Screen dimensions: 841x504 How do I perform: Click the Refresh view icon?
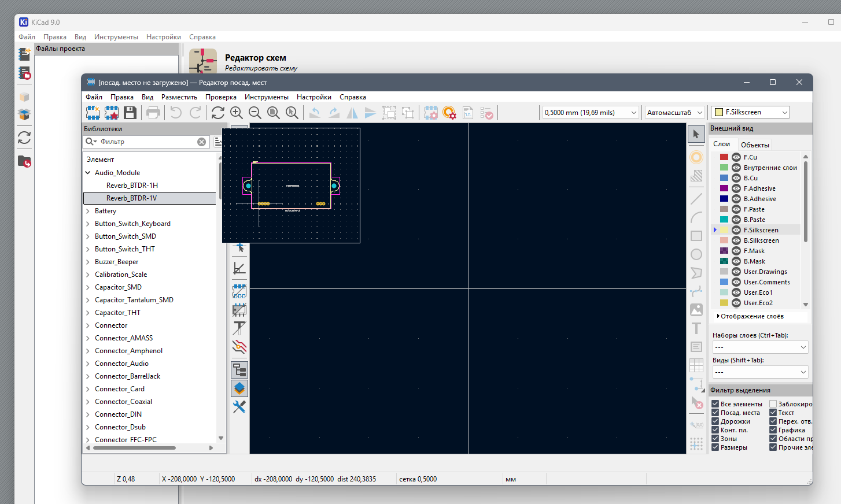pyautogui.click(x=218, y=113)
